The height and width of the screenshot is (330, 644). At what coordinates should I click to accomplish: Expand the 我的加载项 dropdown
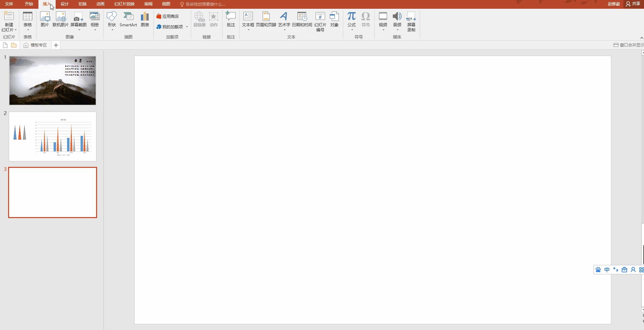click(x=187, y=27)
